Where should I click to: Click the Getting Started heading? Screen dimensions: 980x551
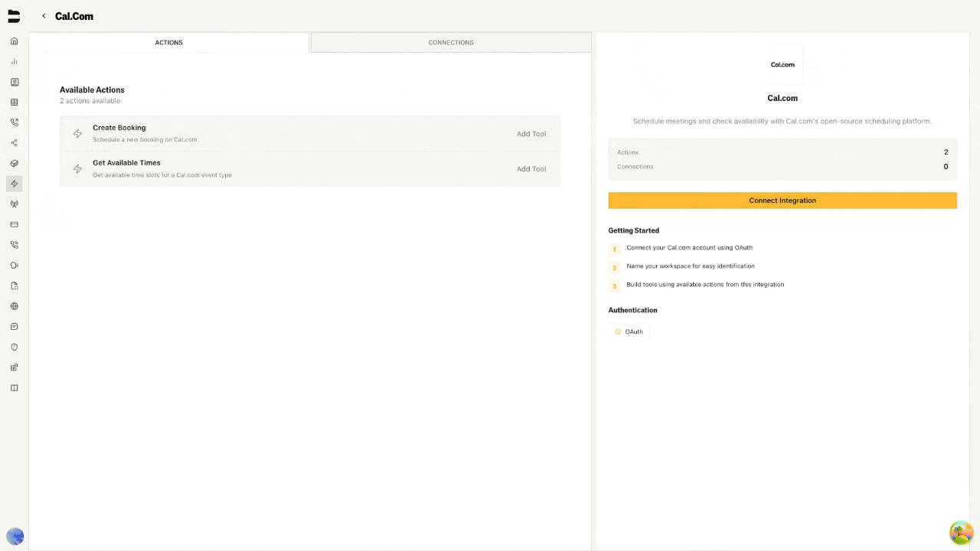coord(634,230)
